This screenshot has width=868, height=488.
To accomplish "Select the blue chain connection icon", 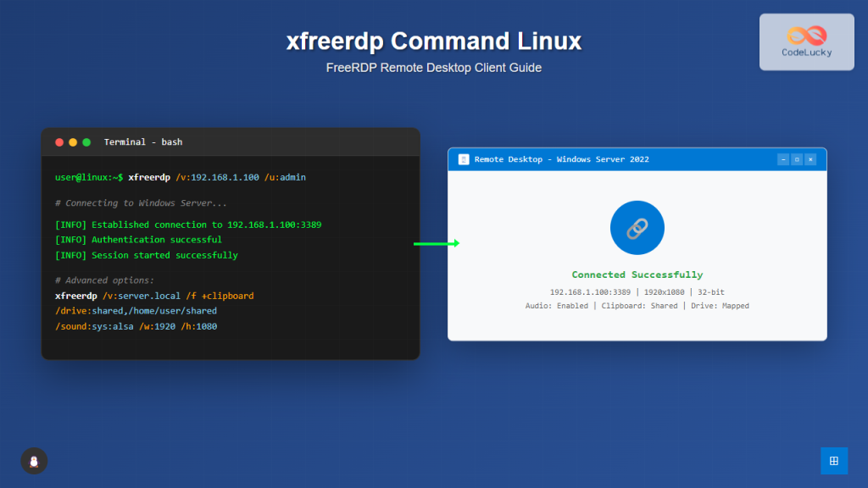I will click(637, 227).
